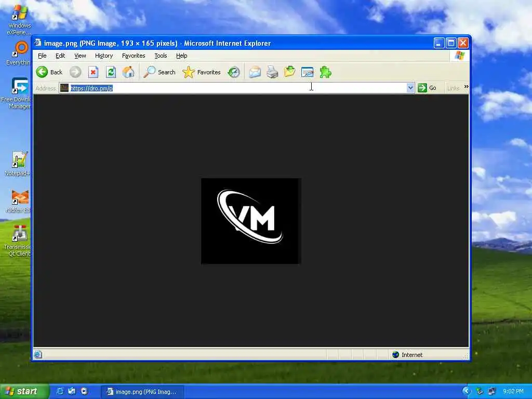Viewport: 532px width, 399px height.
Task: Refresh the page using the toolbar icon
Action: (111, 72)
